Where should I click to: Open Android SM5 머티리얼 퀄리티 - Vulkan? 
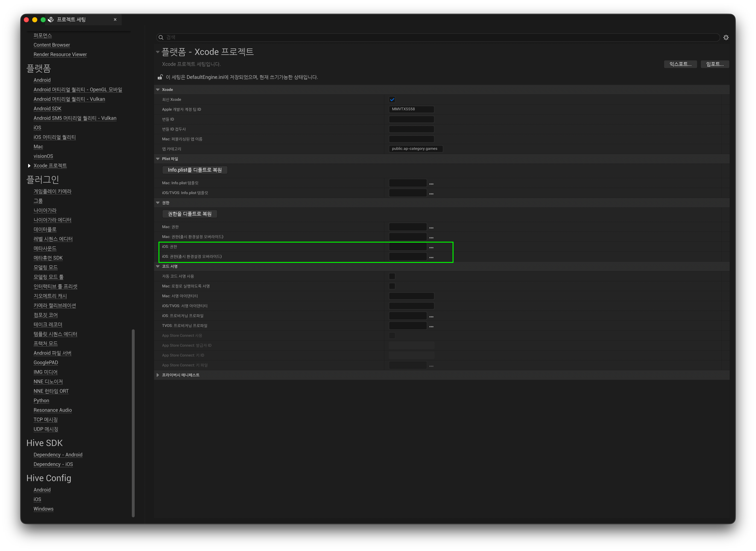(75, 118)
